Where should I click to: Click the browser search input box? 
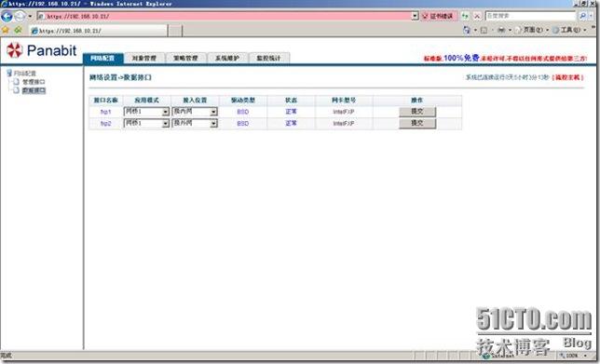[530, 16]
